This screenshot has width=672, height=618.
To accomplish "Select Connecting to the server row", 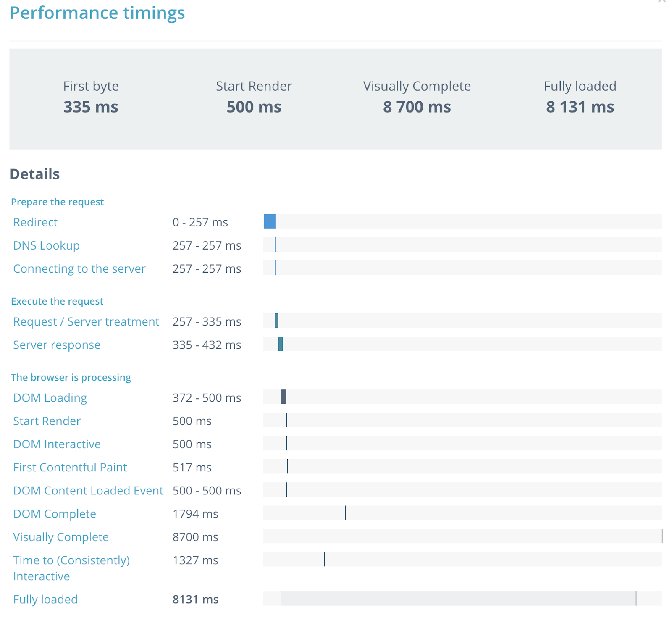I will 79,269.
